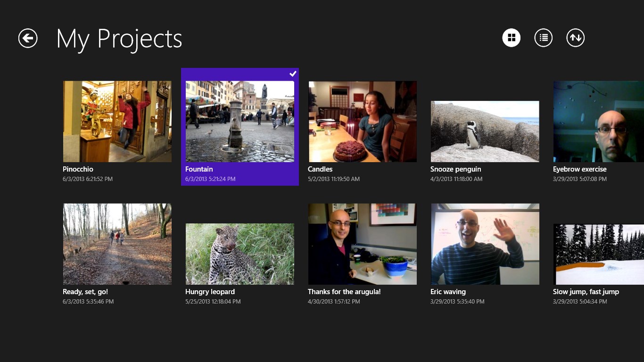
Task: Select the Fountain project thumbnail
Action: [240, 122]
